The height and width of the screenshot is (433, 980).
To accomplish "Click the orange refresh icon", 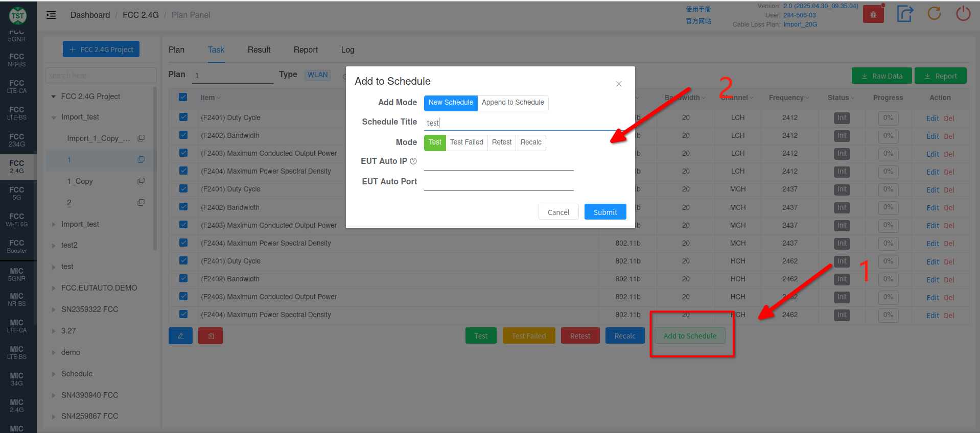I will 934,14.
